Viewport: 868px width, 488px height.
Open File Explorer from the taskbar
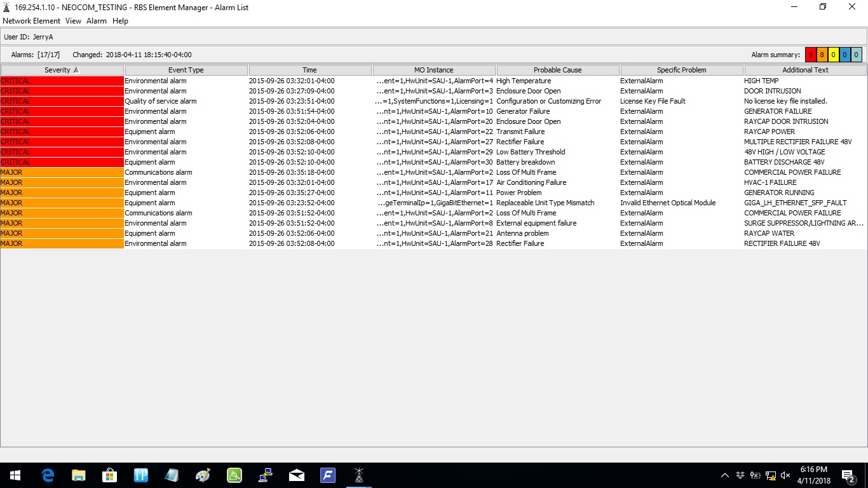click(x=79, y=475)
